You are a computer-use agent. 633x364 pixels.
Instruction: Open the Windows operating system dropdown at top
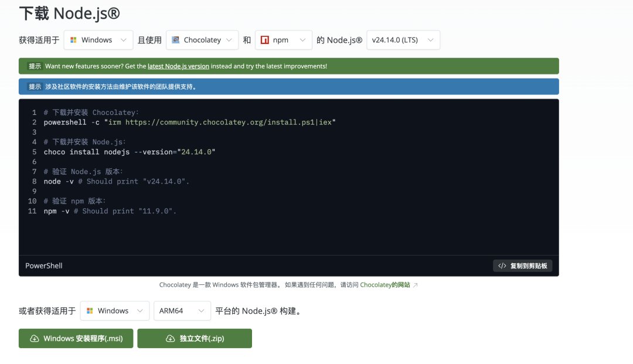click(x=98, y=40)
